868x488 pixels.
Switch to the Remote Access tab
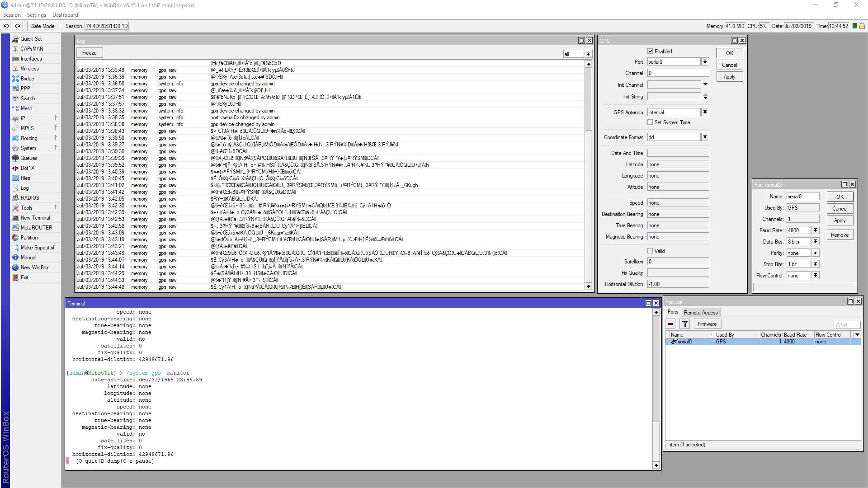point(700,313)
